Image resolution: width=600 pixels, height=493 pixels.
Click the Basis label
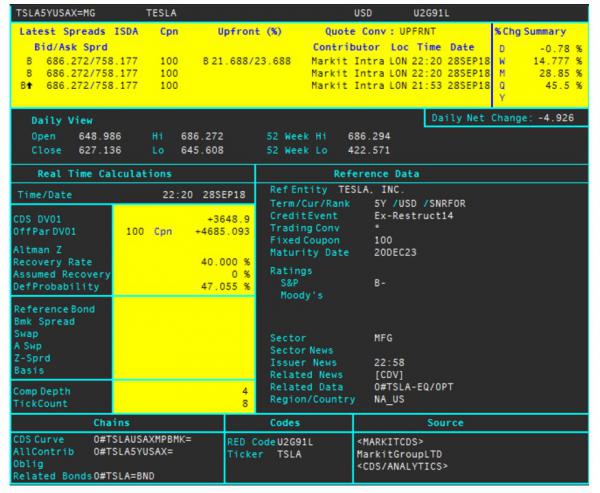pyautogui.click(x=29, y=370)
